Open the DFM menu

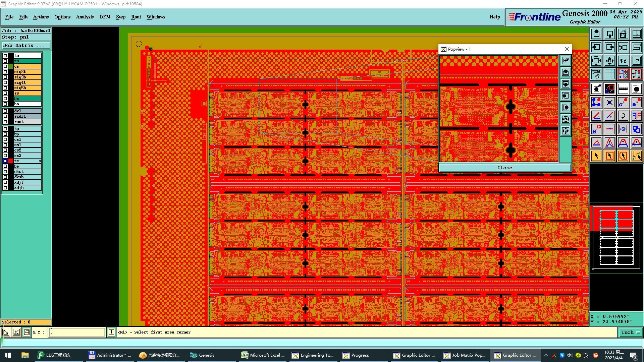105,17
